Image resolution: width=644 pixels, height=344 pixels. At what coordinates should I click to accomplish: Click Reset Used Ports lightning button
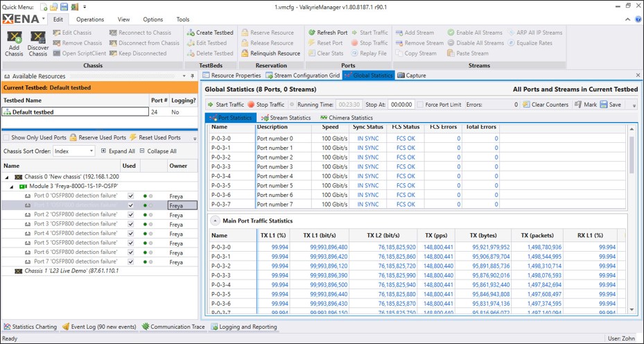pos(155,137)
